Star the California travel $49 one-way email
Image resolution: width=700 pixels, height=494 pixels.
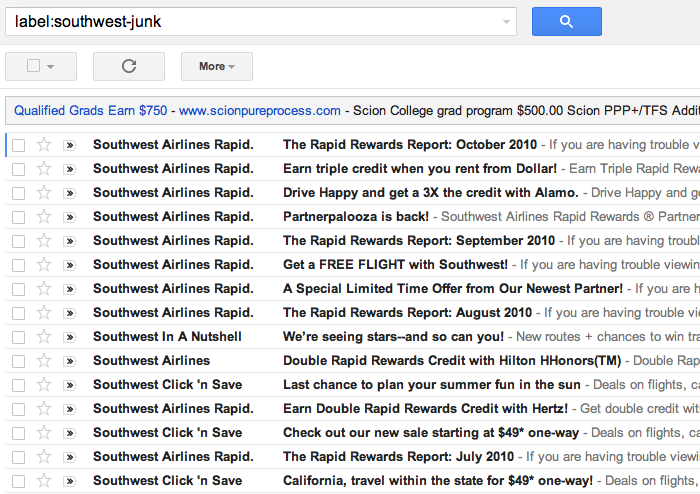click(44, 481)
